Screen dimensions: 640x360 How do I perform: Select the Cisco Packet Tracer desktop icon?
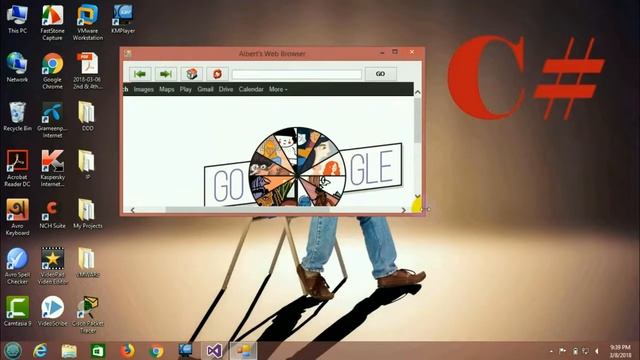point(88,315)
